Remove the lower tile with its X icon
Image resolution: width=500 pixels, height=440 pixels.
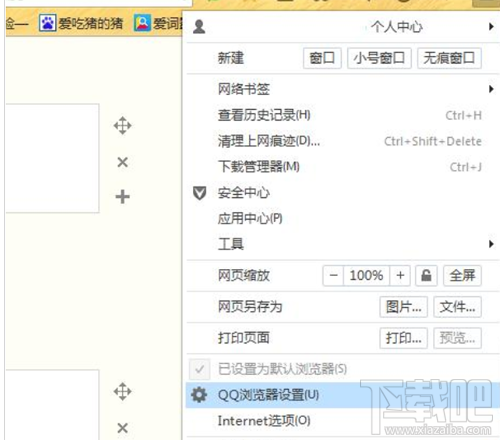coord(123,428)
